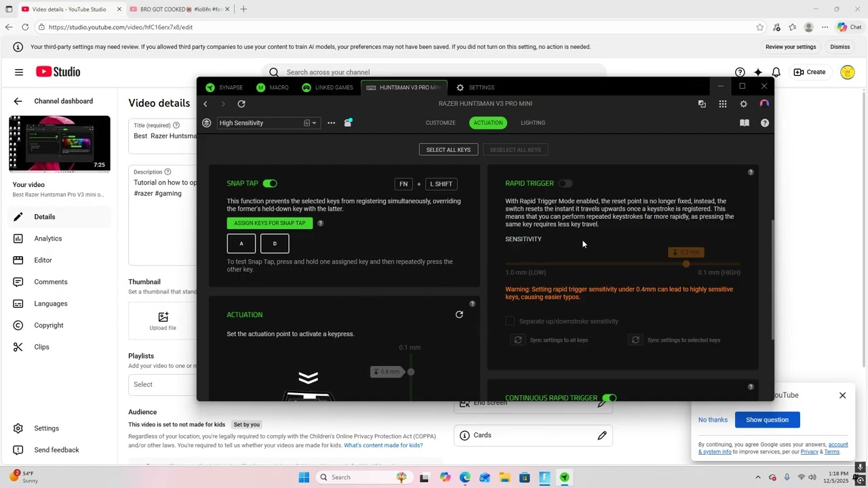Viewport: 868px width, 488px height.
Task: Click the Select All Keys button
Action: (448, 150)
